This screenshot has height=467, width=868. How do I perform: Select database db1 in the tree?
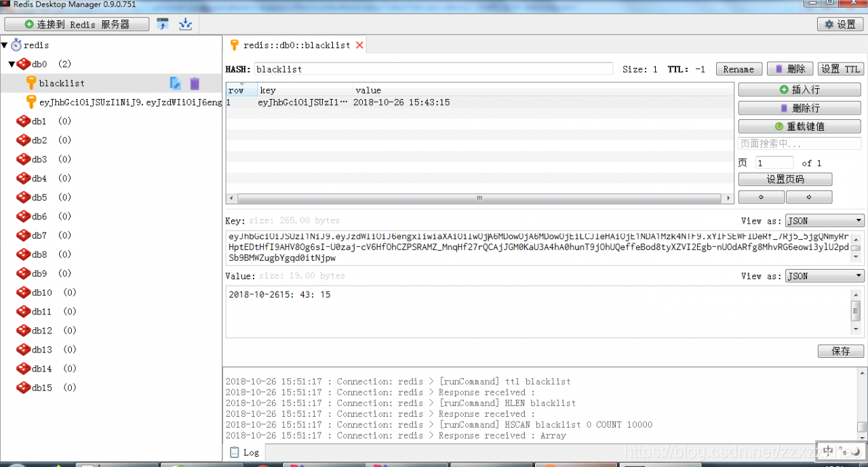pyautogui.click(x=44, y=121)
